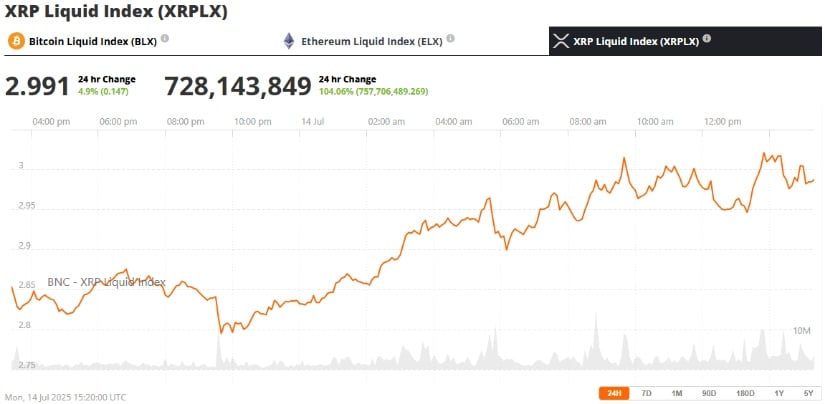825x404 pixels.
Task: Select the 1Y time range
Action: click(x=779, y=393)
